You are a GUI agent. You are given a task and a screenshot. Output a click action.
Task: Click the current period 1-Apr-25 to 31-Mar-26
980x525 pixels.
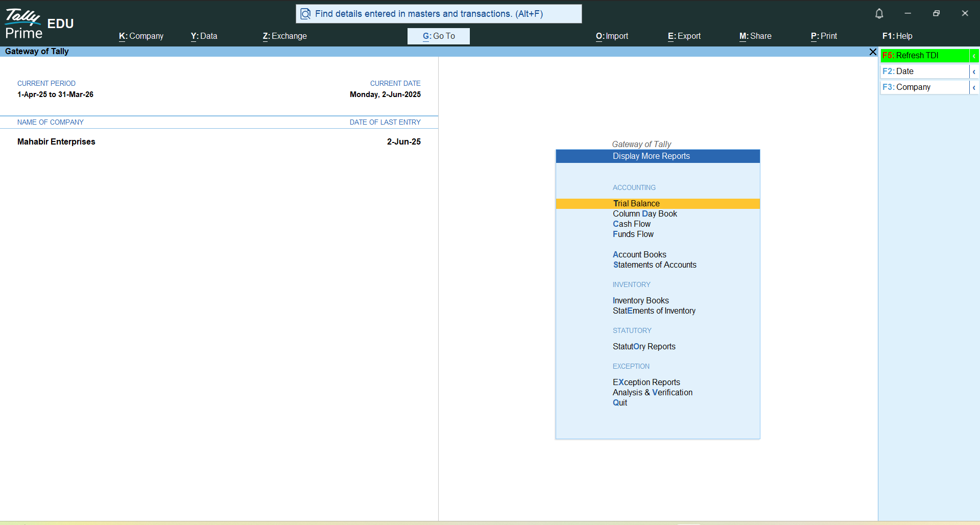(55, 94)
